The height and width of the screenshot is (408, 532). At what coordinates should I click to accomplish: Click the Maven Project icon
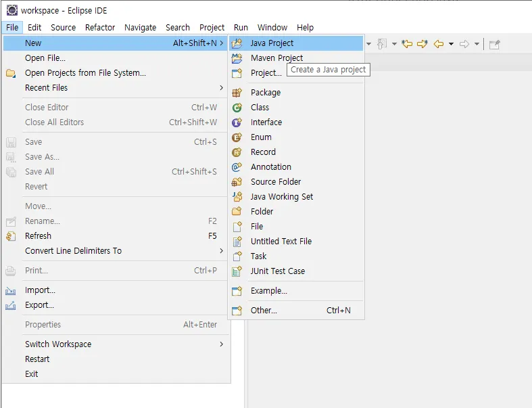237,58
